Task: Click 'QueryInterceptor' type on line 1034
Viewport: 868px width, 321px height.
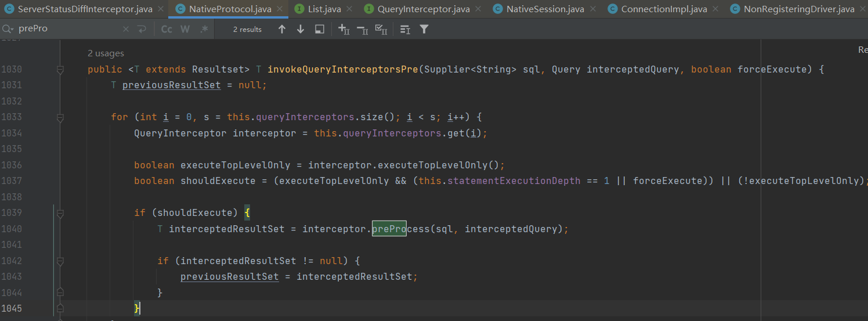Action: coord(180,133)
